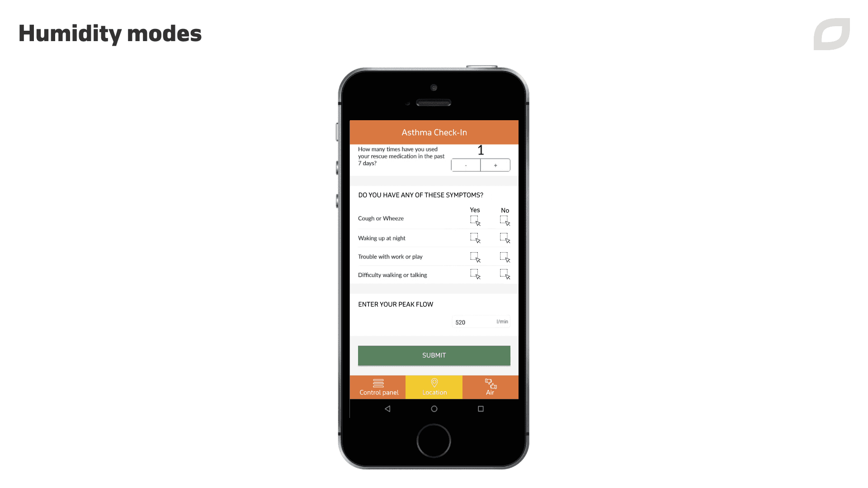Tap the minus button to decrease rescue medication count
Image resolution: width=868 pixels, height=488 pixels.
[x=466, y=165]
